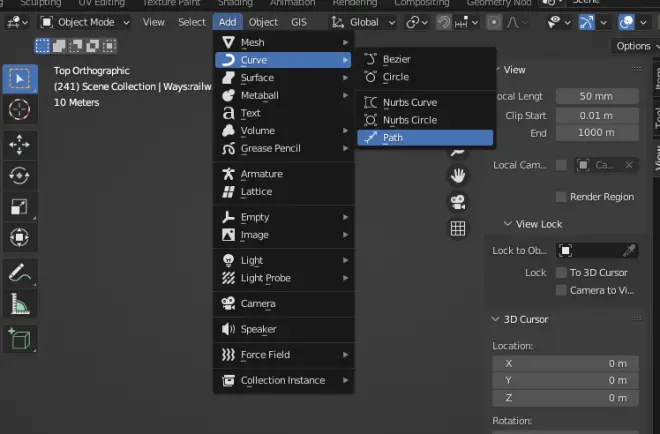Click 3D Cursor X location field

tap(565, 363)
